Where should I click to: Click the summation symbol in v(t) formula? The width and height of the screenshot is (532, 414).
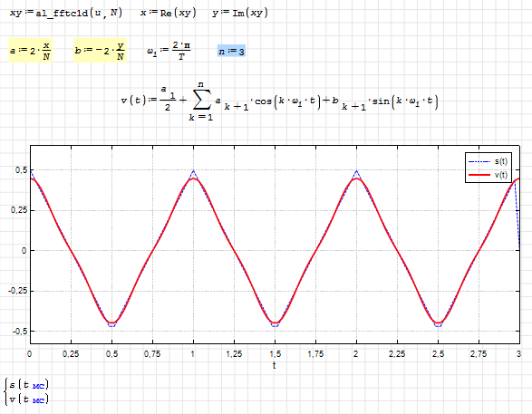click(202, 100)
